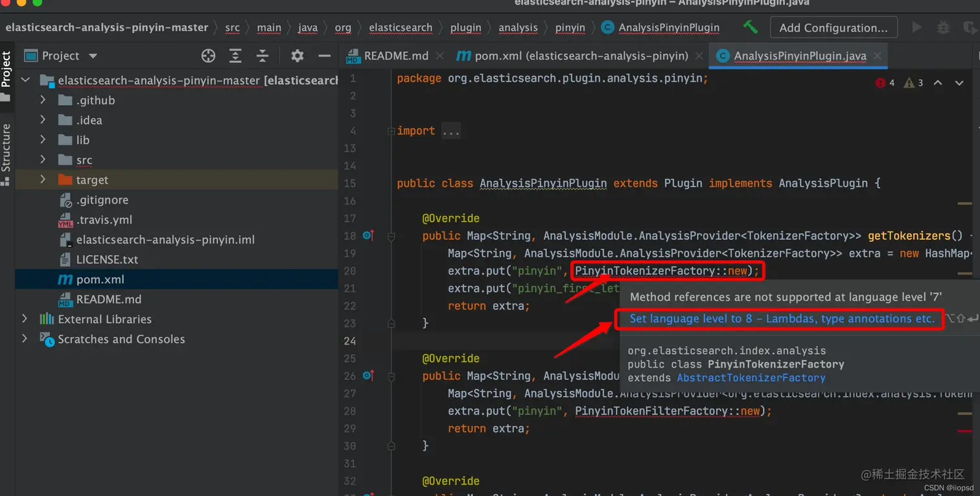The image size is (980, 496).
Task: Expand the target folder
Action: (x=43, y=180)
